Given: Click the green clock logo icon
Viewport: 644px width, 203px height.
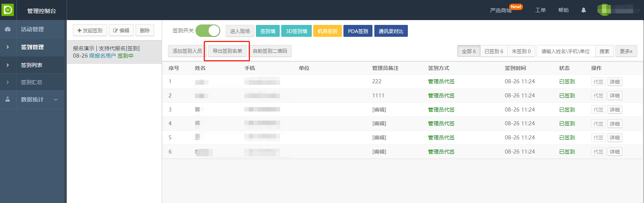Looking at the screenshot, I should pyautogui.click(x=8, y=10).
